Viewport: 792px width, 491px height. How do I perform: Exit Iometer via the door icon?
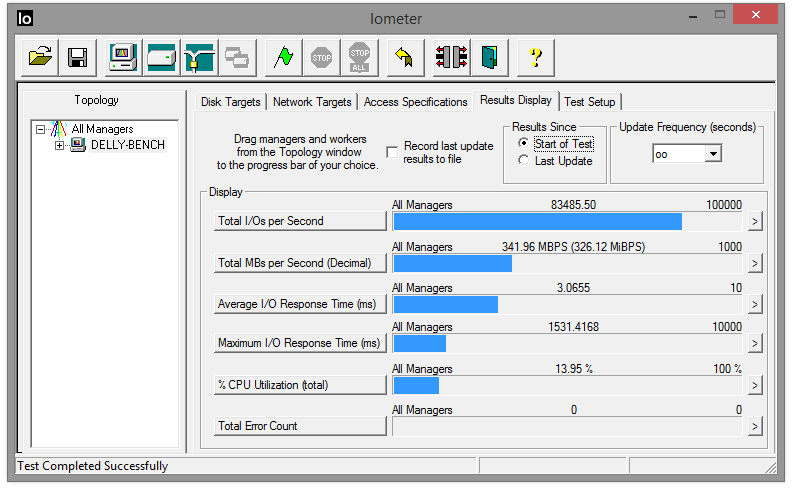(x=489, y=58)
